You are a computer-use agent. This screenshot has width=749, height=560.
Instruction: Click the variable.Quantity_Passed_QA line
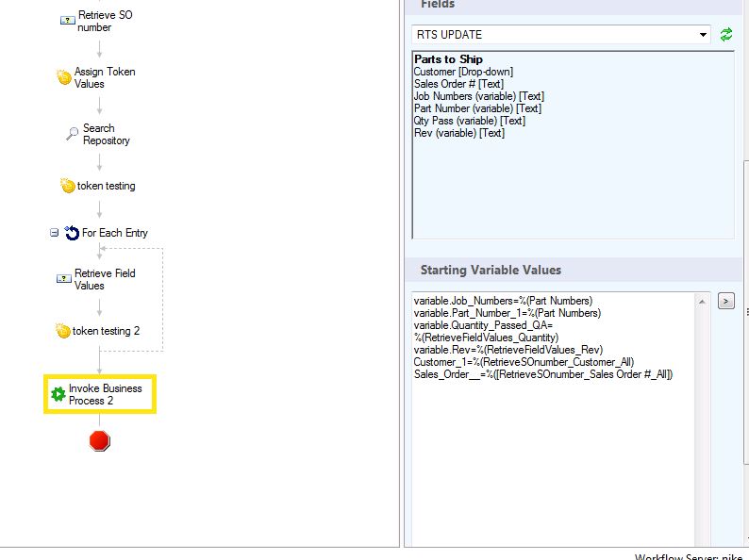[x=486, y=331]
